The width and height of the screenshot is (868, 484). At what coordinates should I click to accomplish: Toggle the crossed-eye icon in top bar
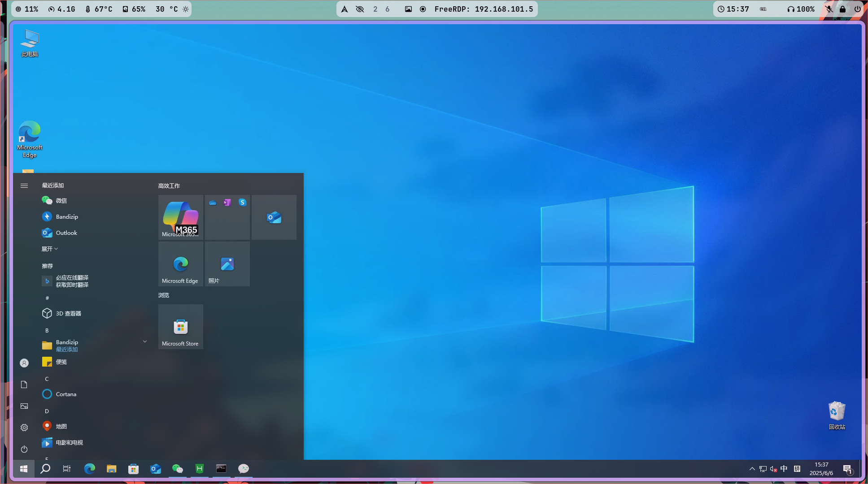click(x=360, y=9)
